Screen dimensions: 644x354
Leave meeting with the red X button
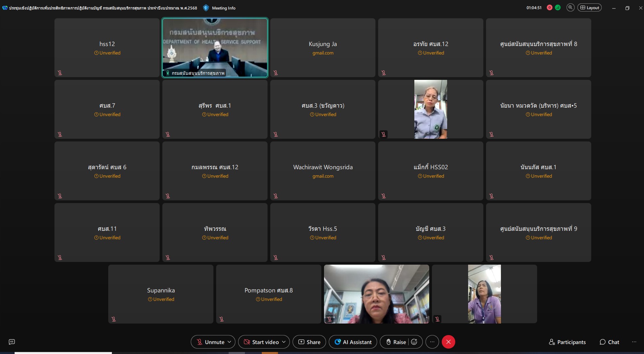[448, 342]
